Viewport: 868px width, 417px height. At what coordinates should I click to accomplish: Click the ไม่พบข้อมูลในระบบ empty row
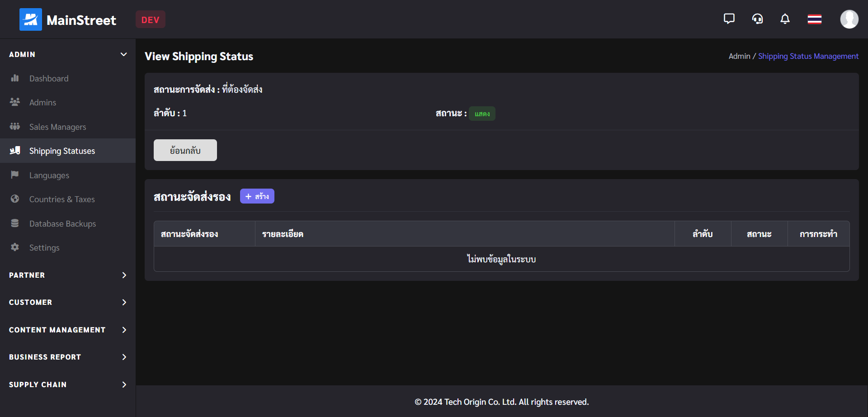point(502,259)
